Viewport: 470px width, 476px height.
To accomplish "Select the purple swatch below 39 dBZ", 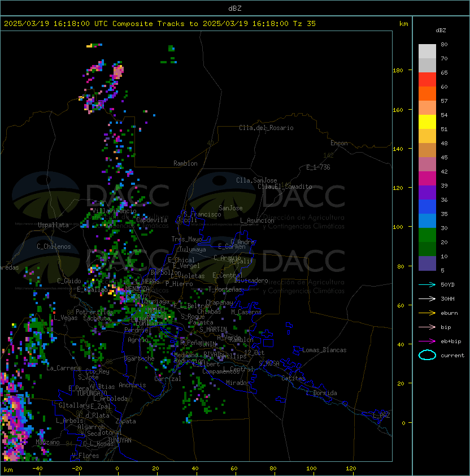I will 427,192.
